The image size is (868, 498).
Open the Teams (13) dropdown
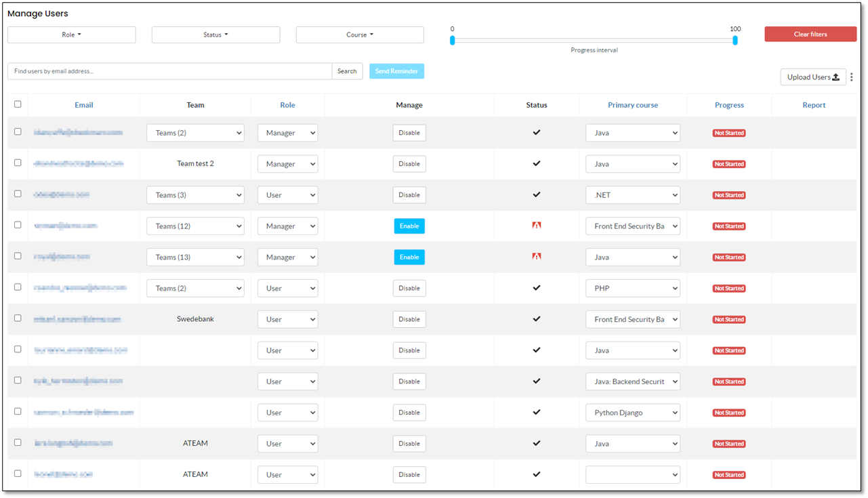(195, 257)
